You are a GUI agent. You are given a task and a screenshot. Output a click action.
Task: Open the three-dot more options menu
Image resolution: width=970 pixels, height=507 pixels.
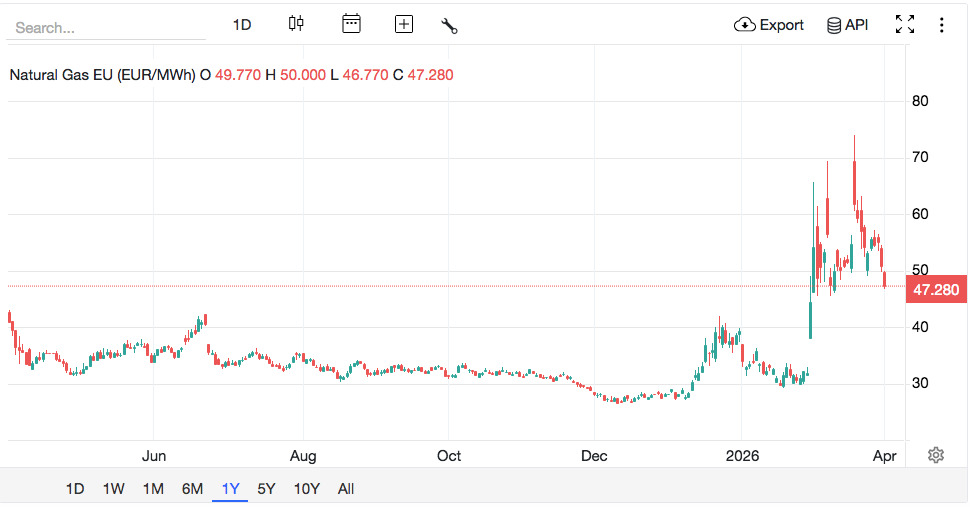tap(941, 25)
